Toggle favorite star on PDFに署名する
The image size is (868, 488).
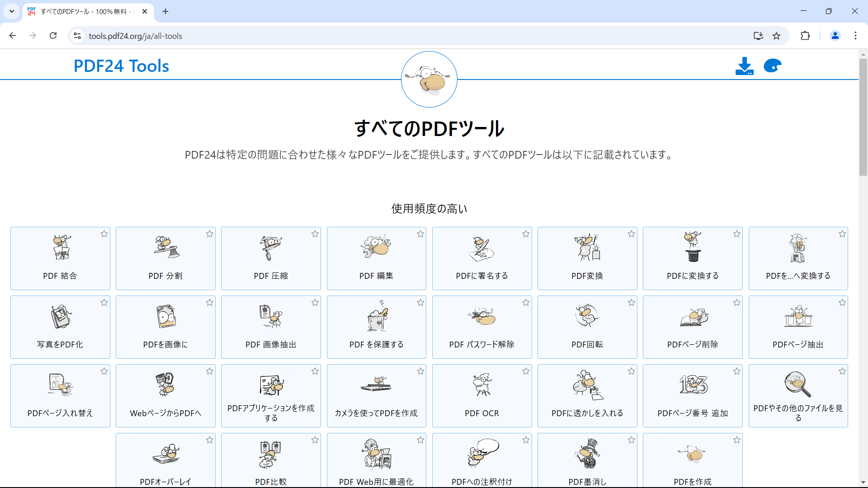point(526,234)
